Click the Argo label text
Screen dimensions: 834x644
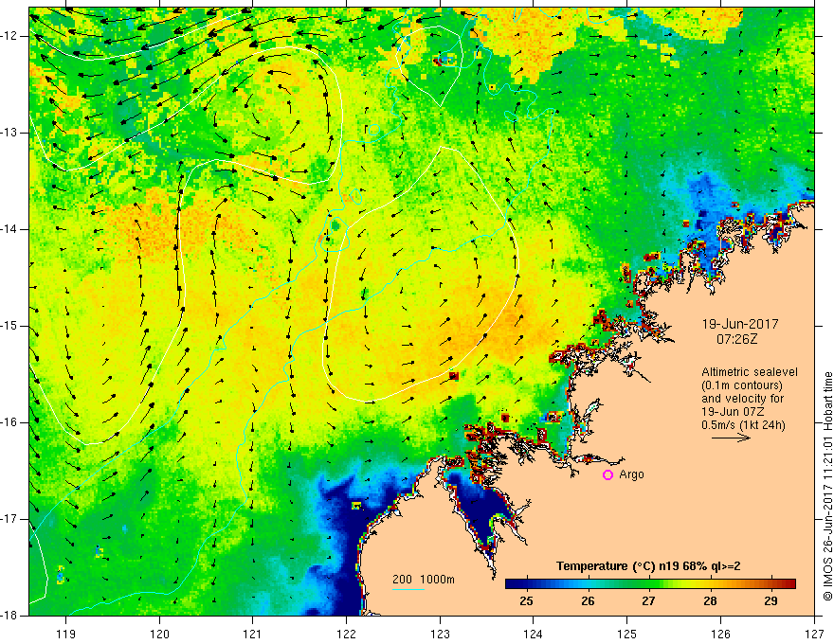pyautogui.click(x=631, y=474)
